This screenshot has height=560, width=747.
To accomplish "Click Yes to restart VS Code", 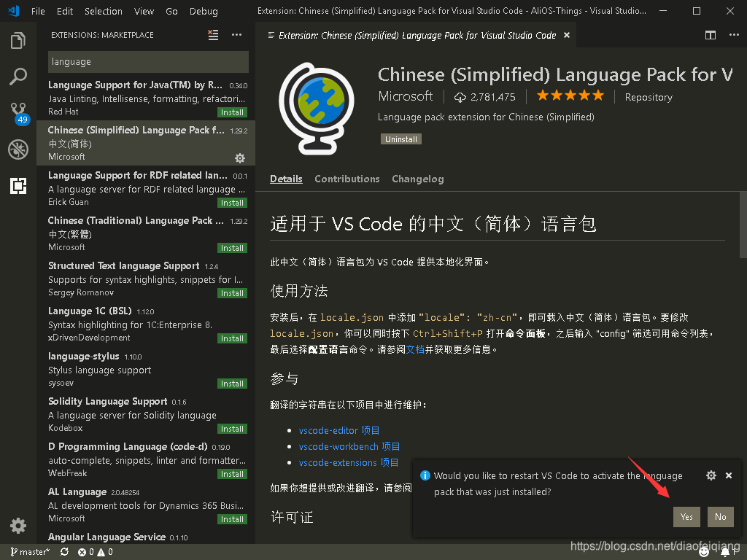I will tap(686, 517).
